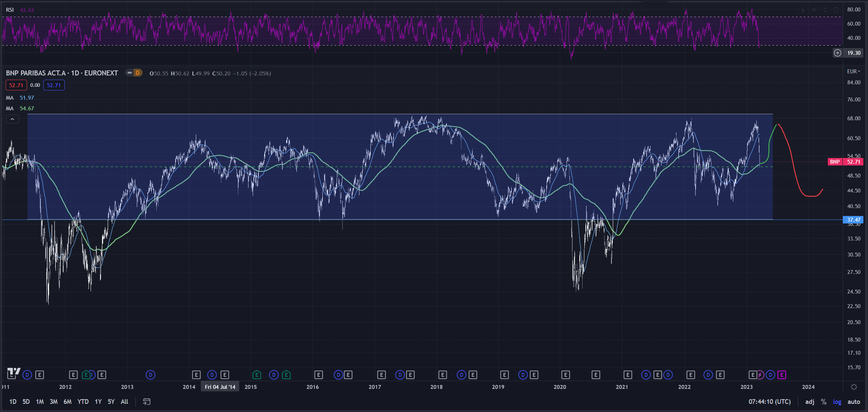The width and height of the screenshot is (868, 412).
Task: Click the blue 52.71 buy button
Action: pos(54,85)
